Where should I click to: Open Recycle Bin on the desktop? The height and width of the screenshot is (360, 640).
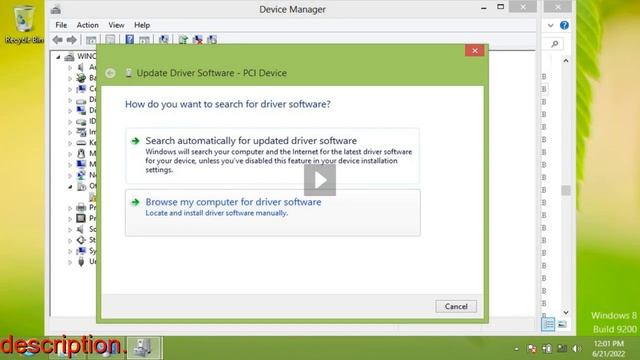point(24,24)
